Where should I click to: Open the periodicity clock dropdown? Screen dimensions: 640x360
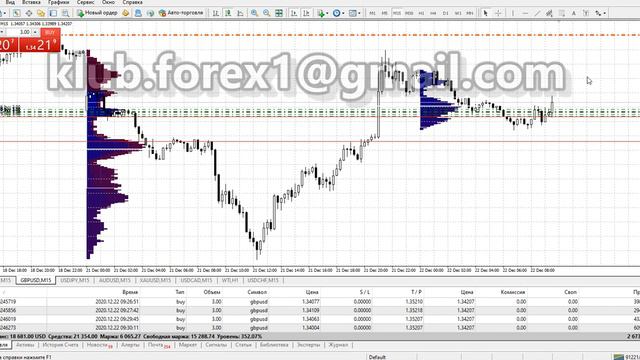tap(338, 13)
